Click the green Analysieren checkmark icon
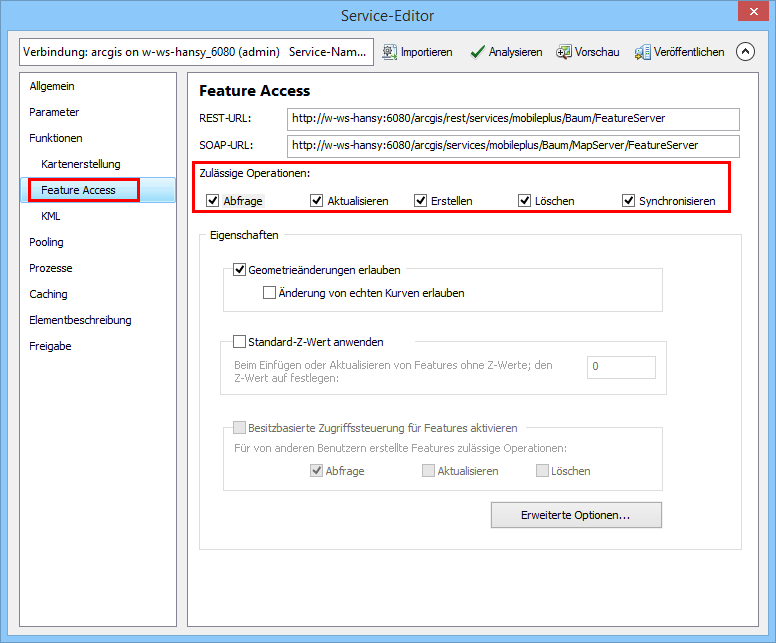Viewport: 776px width, 643px height. tap(477, 52)
